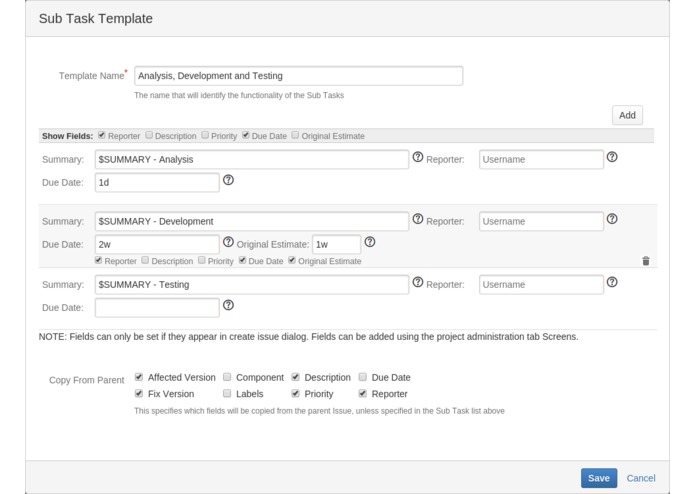Click the Add button

627,115
